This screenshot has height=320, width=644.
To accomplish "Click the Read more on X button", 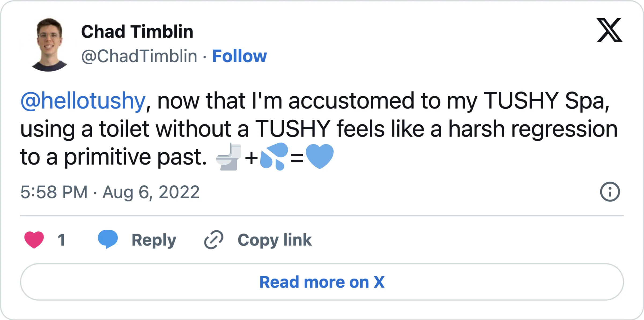I will coord(321,282).
